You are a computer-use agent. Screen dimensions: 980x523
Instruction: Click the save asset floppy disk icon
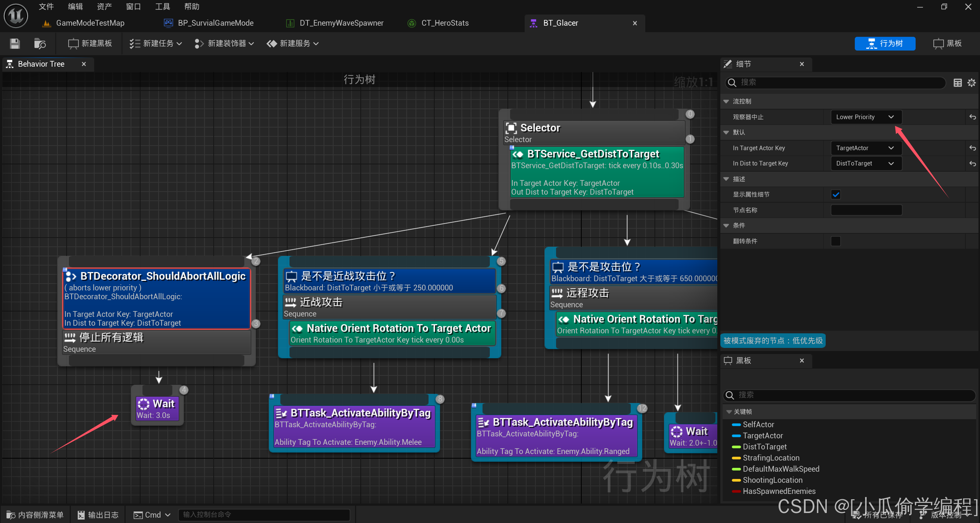[15, 44]
